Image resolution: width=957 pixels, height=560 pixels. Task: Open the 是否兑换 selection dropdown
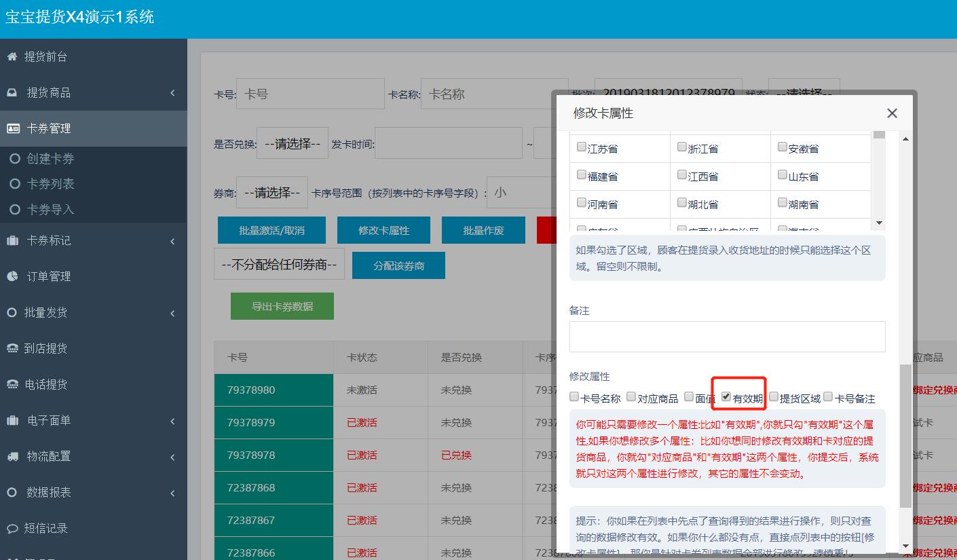point(292,143)
